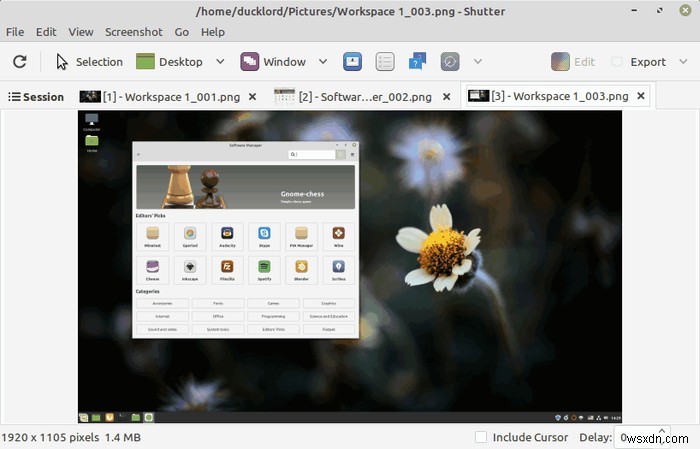The width and height of the screenshot is (700, 449).
Task: Open the Help menu
Action: tap(213, 32)
